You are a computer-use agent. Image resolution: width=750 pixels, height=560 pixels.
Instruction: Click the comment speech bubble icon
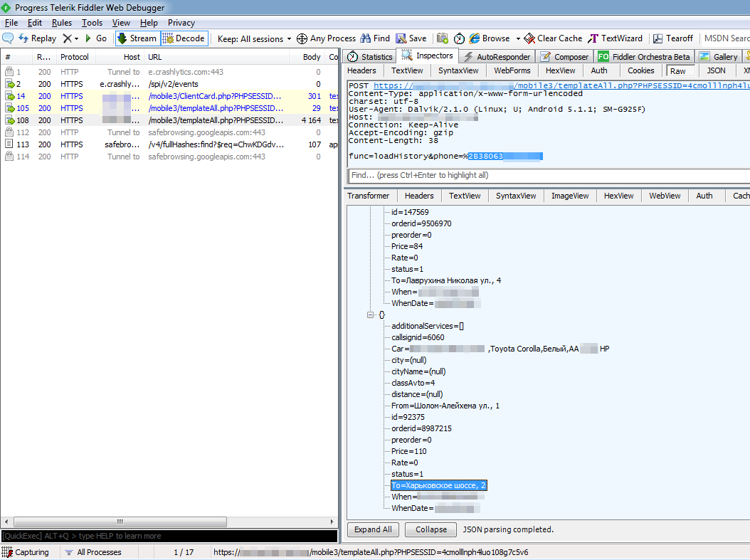click(8, 38)
